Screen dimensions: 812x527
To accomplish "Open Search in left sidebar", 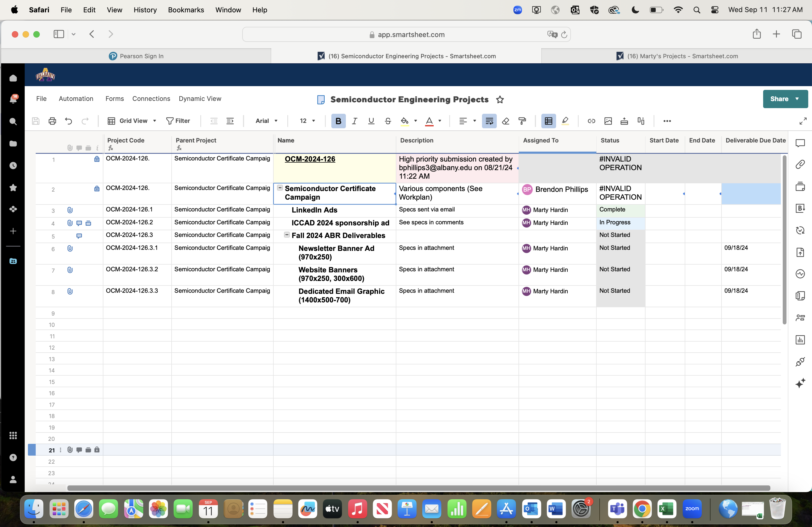I will pyautogui.click(x=13, y=122).
